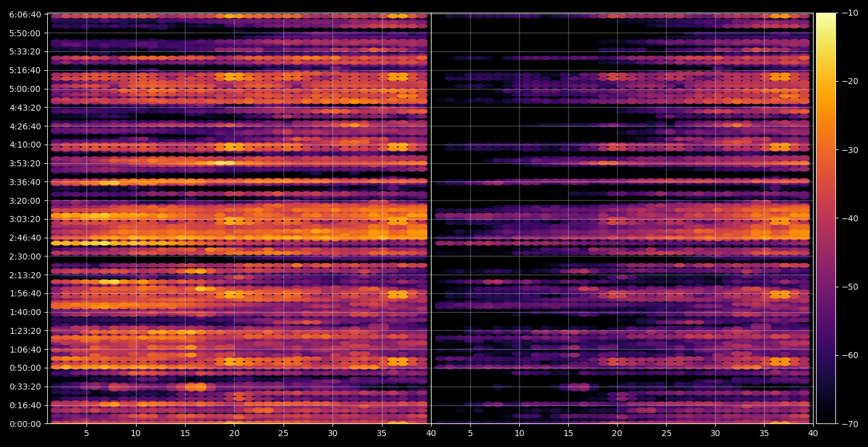868x447 pixels.
Task: Click x-axis label 25 under left heatmap
Action: point(283,433)
